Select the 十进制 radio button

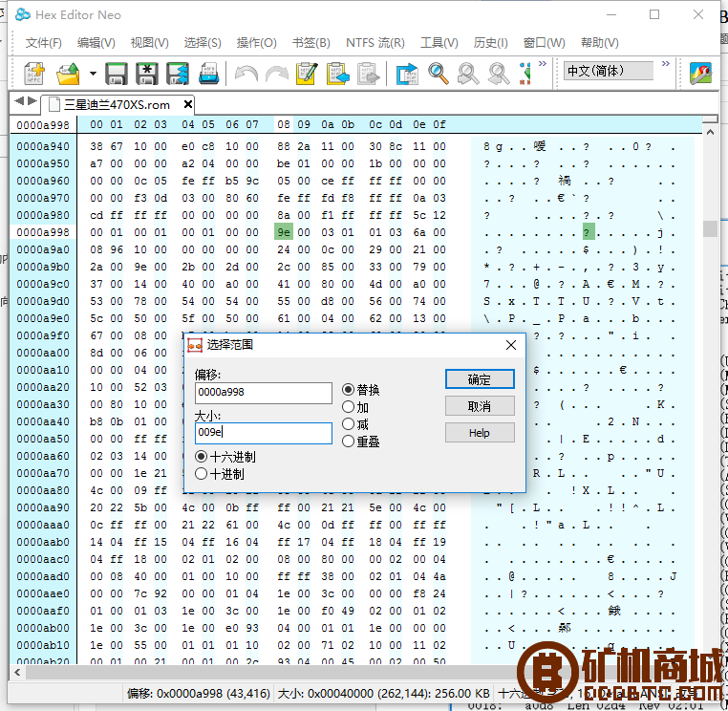(201, 474)
